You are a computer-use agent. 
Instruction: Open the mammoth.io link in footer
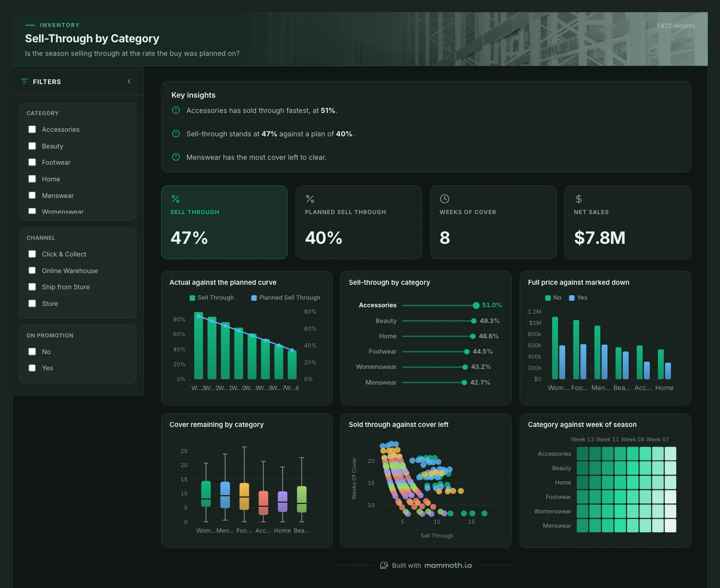click(448, 566)
